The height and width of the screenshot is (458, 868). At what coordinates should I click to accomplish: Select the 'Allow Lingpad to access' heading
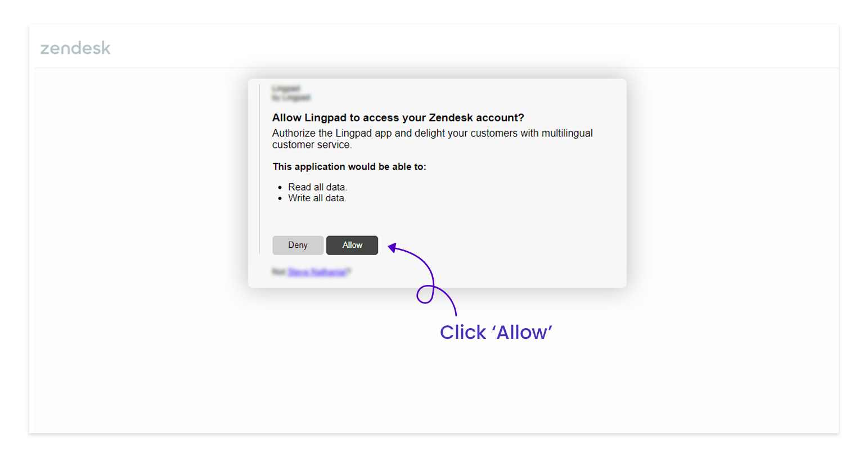coord(398,117)
